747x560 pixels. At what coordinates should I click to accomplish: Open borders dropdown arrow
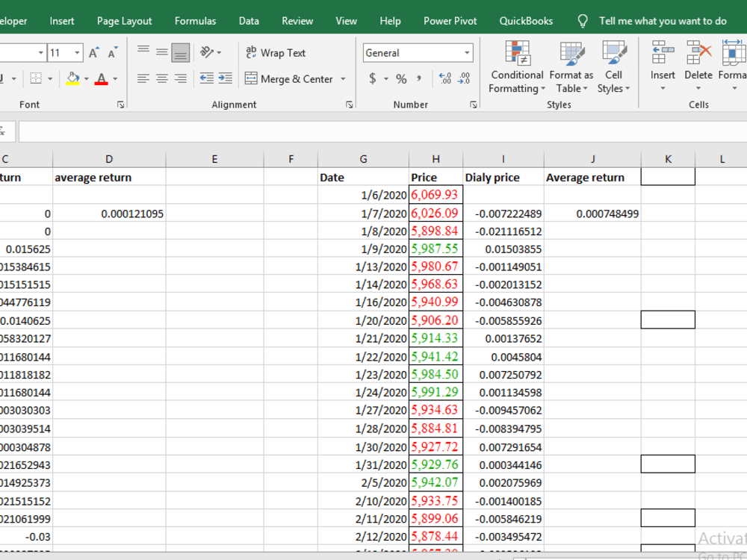click(50, 78)
